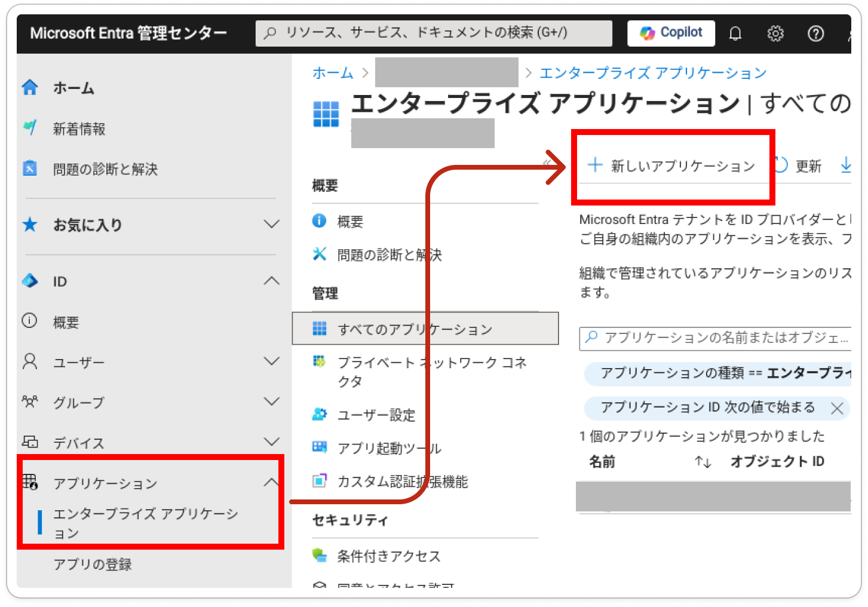Viewport: 868px width, 607px height.
Task: Click the グループ people icon
Action: (x=30, y=401)
